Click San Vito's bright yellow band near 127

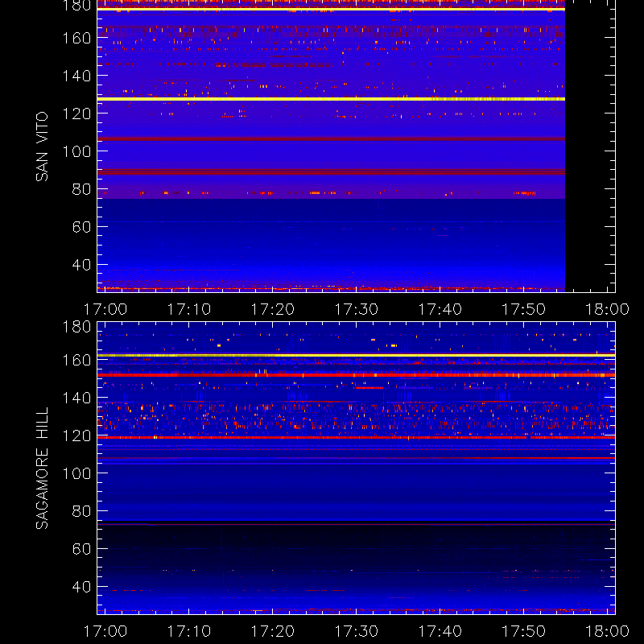pos(331,99)
